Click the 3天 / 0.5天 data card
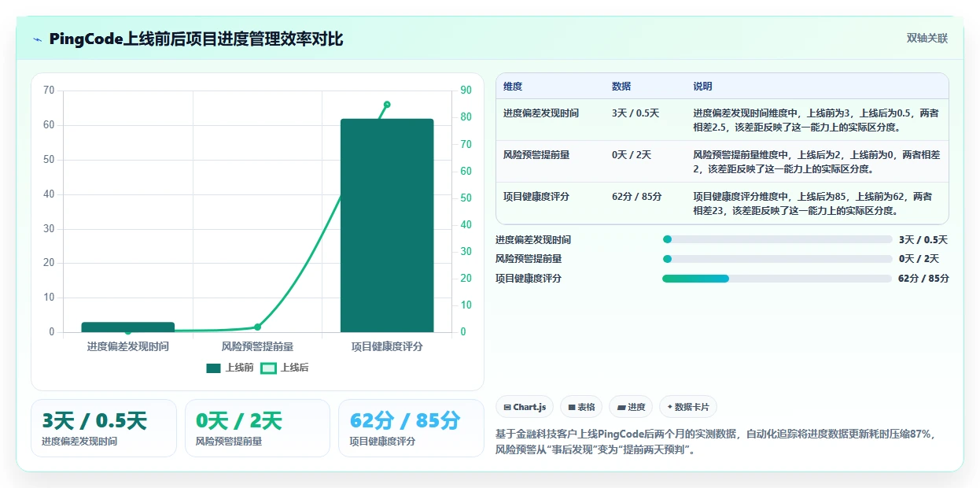 (104, 428)
